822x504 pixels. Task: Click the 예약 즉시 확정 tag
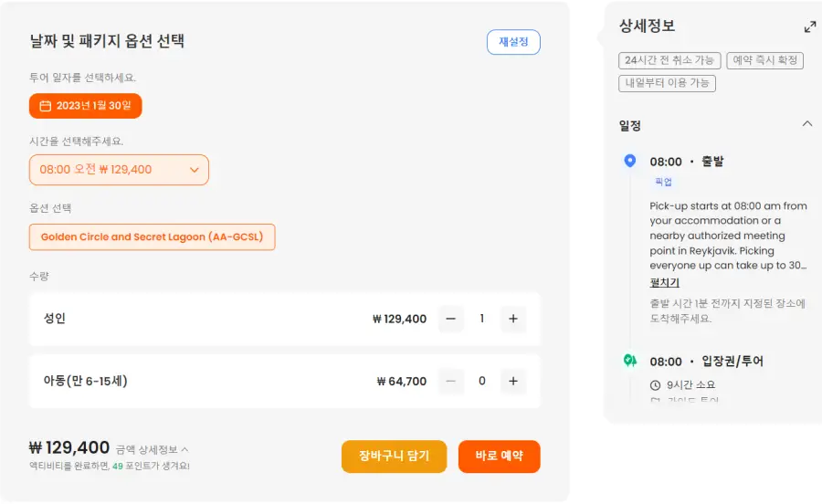pyautogui.click(x=764, y=60)
